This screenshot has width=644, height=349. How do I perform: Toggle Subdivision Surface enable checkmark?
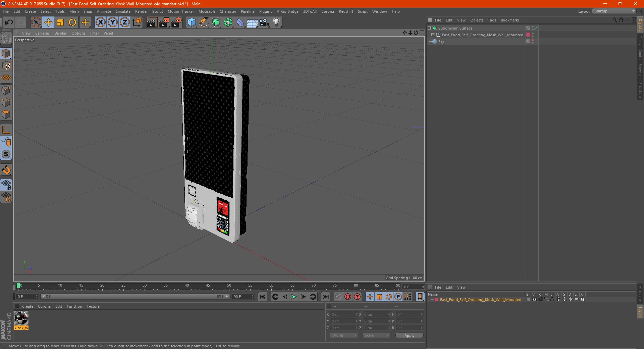(x=536, y=28)
